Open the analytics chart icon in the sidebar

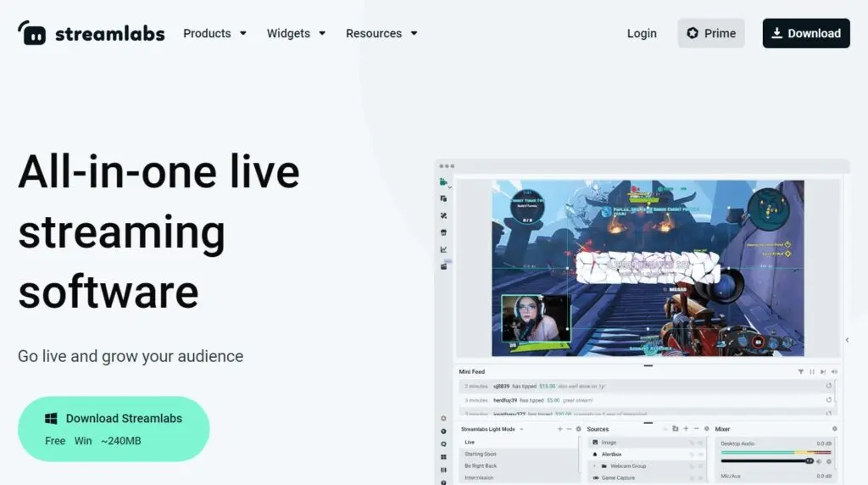tap(443, 249)
